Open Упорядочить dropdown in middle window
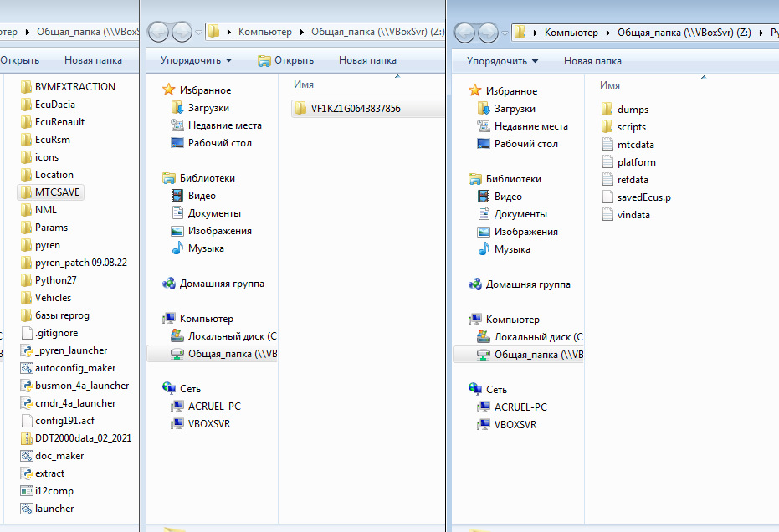The height and width of the screenshot is (532, 779). coord(197,60)
